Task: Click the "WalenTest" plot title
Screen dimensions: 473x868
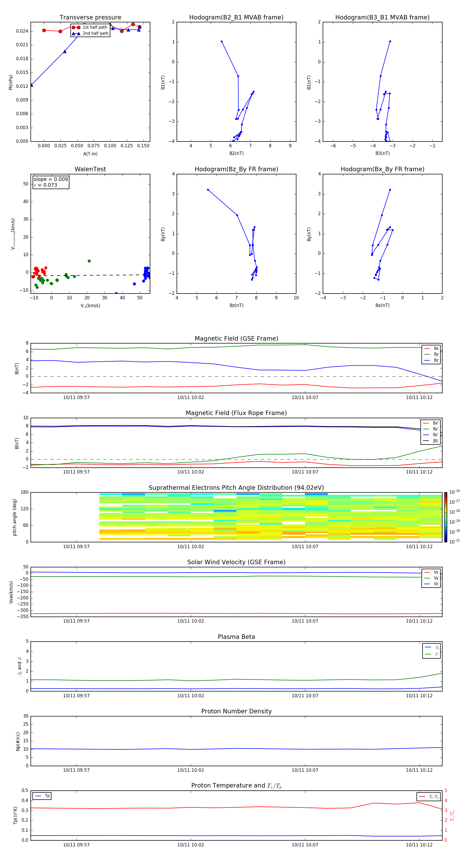Action: pyautogui.click(x=90, y=169)
